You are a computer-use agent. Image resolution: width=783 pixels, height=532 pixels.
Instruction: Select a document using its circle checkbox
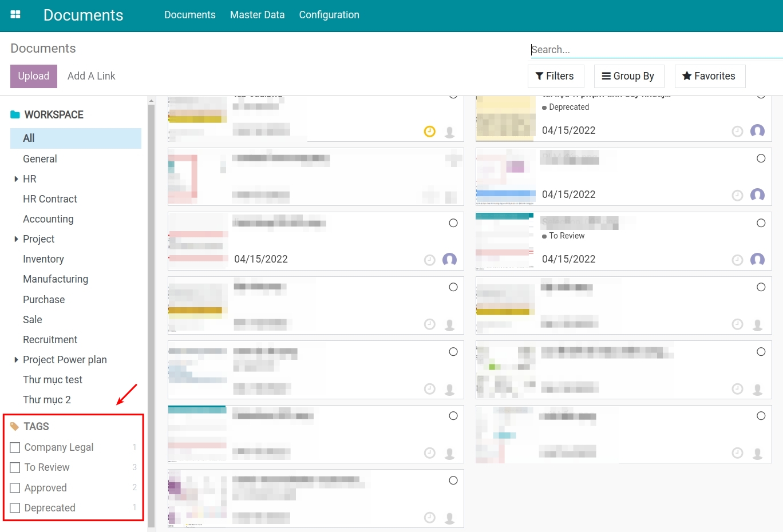coord(453,223)
